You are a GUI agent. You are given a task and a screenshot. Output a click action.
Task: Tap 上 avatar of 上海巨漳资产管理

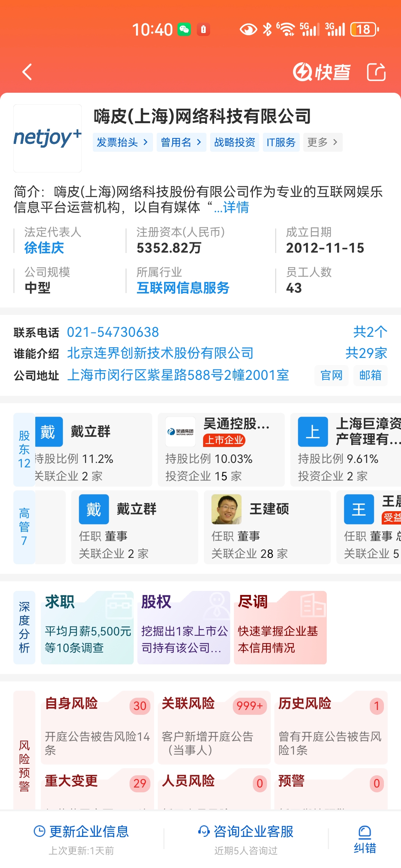(x=313, y=432)
